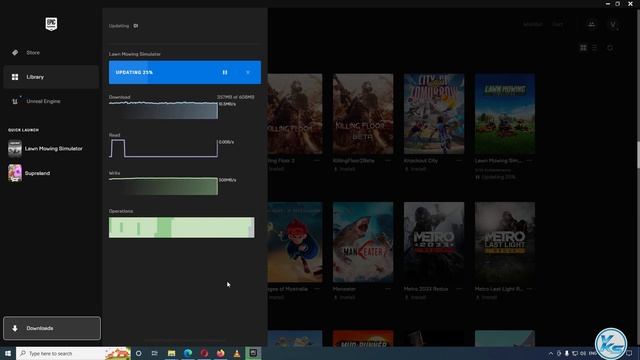Image resolution: width=640 pixels, height=360 pixels.
Task: Open the friends icon in header
Action: pos(591,24)
